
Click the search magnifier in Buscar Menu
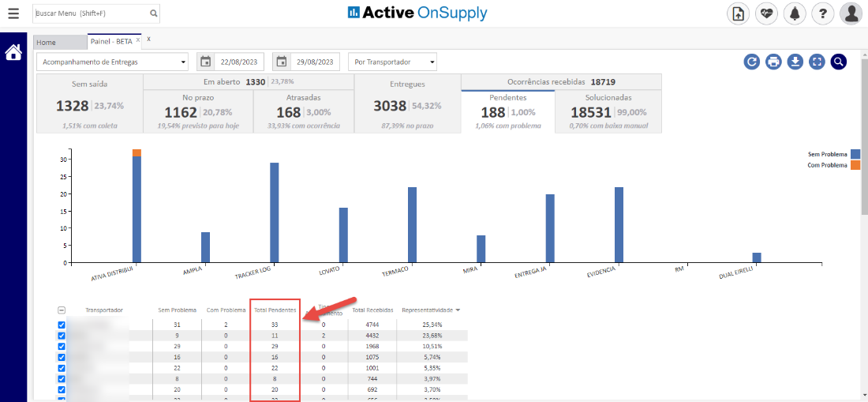point(153,13)
